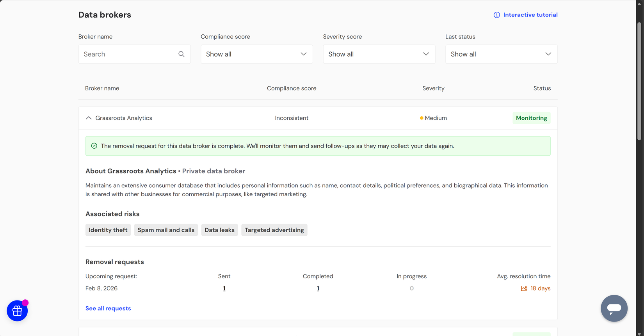
Task: Click See all requests link
Action: point(108,308)
